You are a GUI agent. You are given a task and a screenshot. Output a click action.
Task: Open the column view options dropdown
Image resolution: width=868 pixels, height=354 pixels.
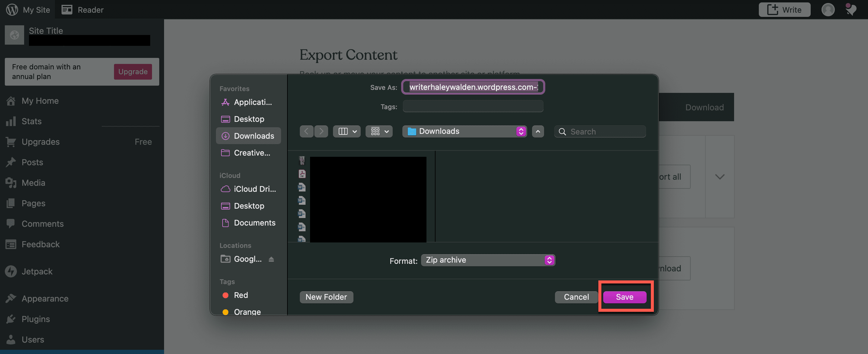(x=347, y=131)
